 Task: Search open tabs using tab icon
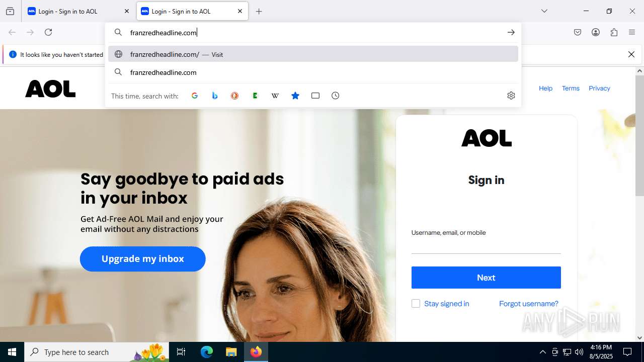[x=315, y=96]
